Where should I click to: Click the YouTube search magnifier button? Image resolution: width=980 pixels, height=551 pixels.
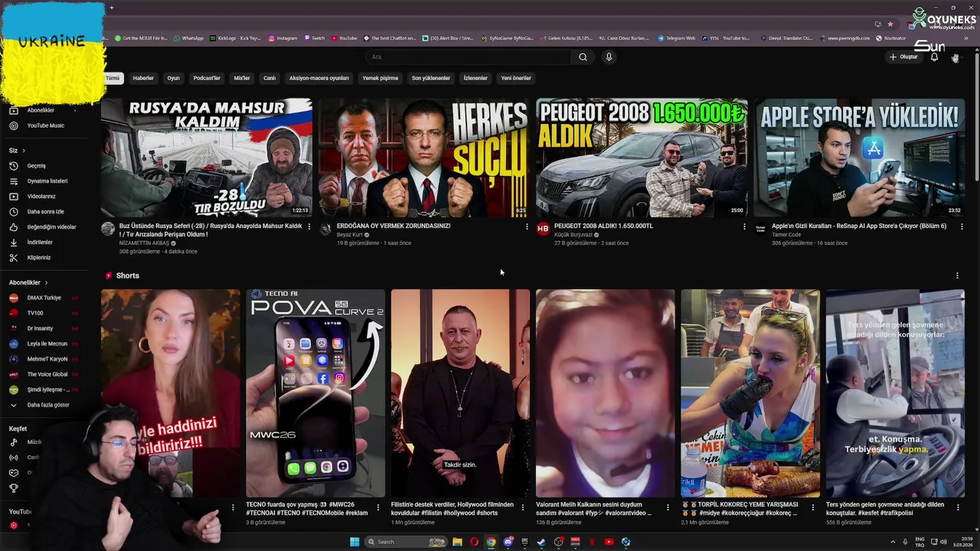coord(583,57)
